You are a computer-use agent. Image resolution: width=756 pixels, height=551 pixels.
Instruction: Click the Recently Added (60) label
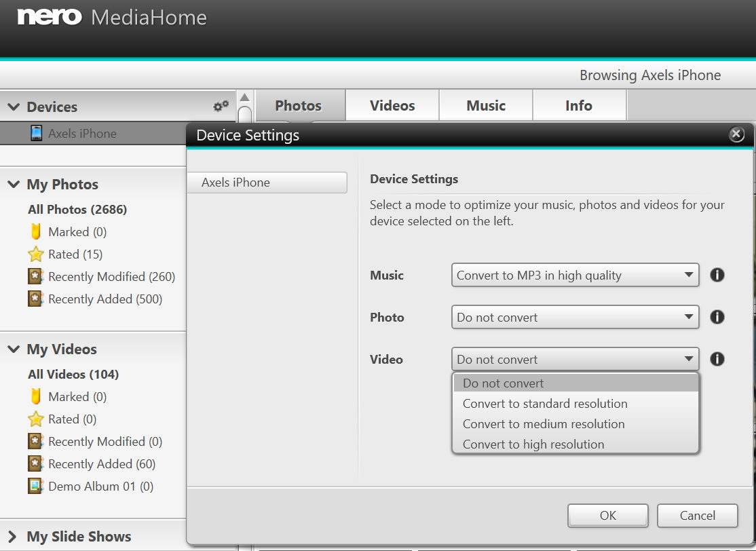(102, 463)
